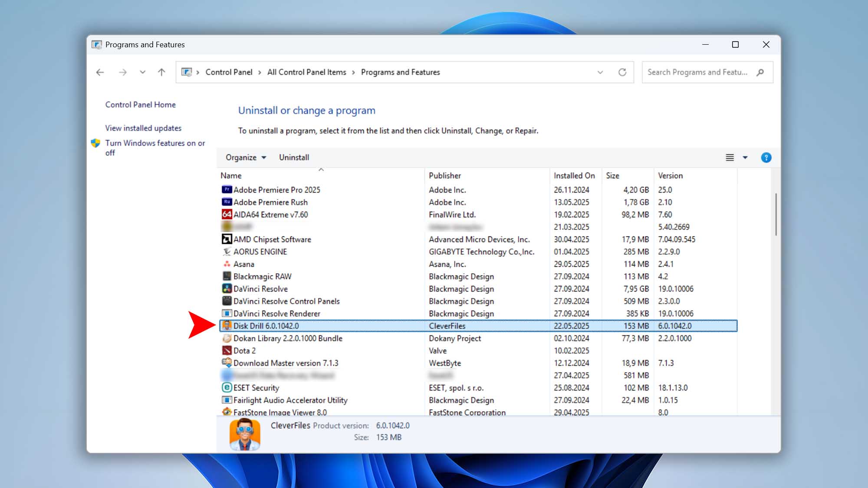Click the FastStone Image Viewer icon

point(227,412)
